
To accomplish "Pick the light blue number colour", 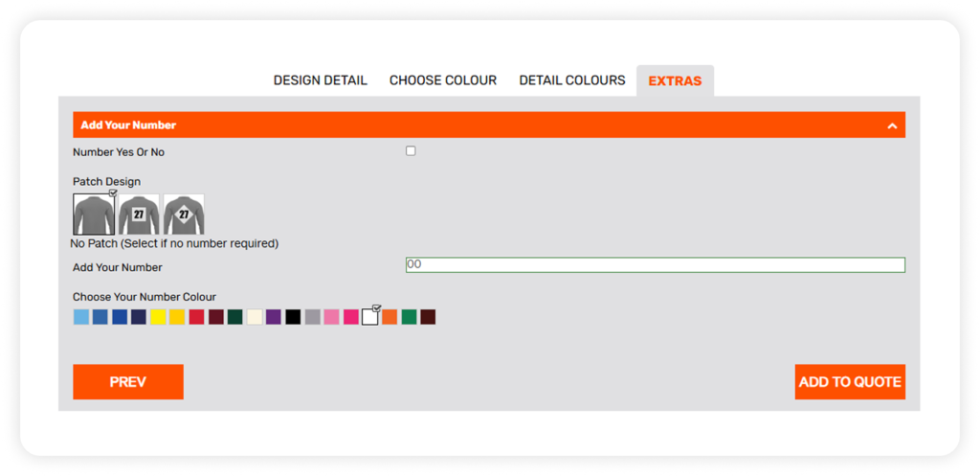I will coord(81,317).
